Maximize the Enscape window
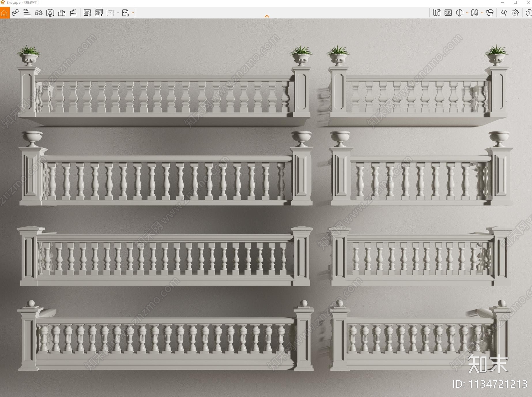The width and height of the screenshot is (532, 397). click(515, 2)
